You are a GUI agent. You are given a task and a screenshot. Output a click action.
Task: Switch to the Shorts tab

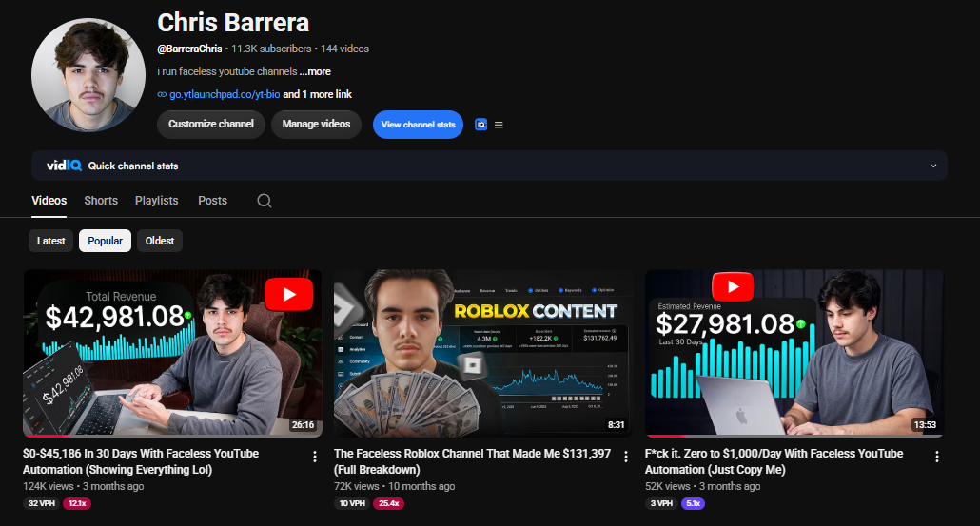click(101, 201)
